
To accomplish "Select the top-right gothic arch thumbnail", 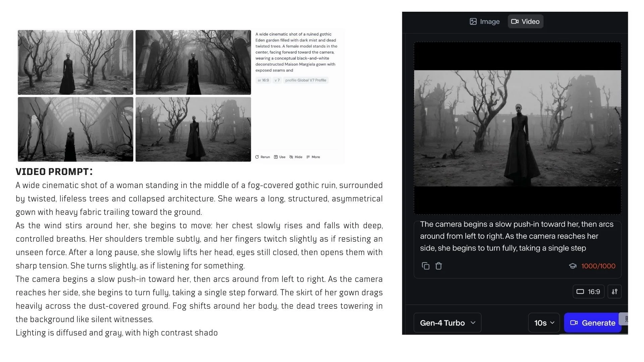I will pyautogui.click(x=193, y=62).
